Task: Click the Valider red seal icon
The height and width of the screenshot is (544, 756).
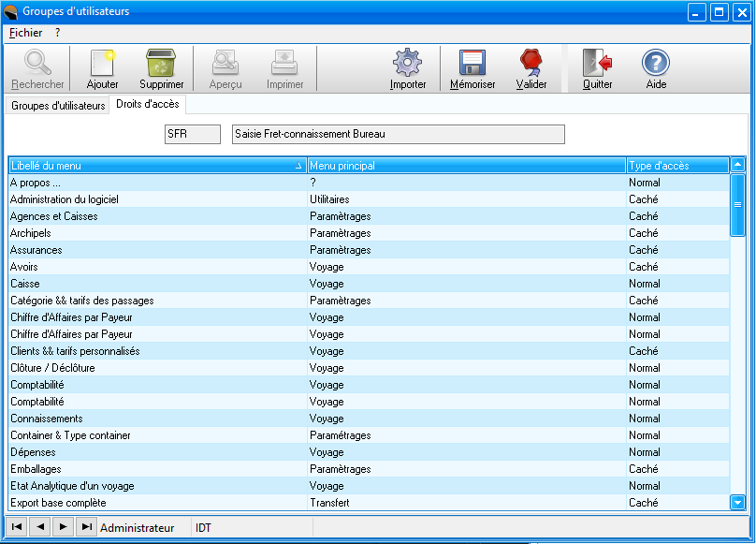Action: point(531,65)
